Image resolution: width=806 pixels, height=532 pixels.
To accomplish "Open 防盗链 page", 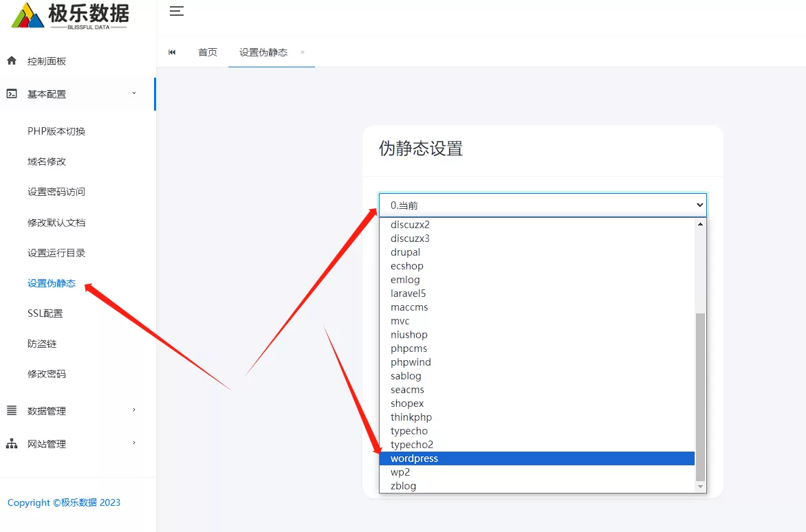I will [42, 344].
